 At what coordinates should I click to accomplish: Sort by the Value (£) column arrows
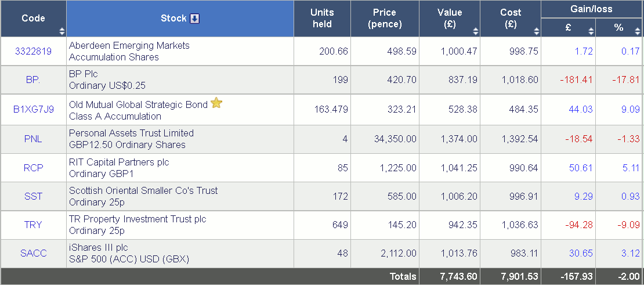tap(476, 31)
